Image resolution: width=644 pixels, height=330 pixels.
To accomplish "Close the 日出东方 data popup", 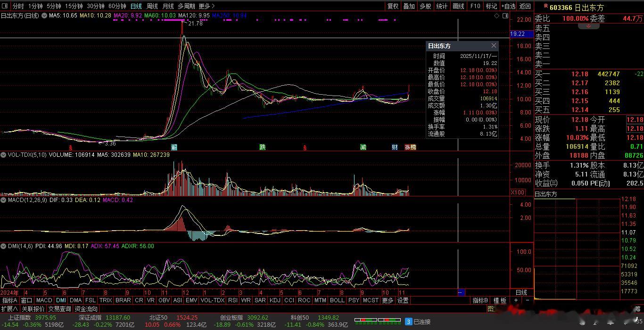I will click(x=494, y=46).
